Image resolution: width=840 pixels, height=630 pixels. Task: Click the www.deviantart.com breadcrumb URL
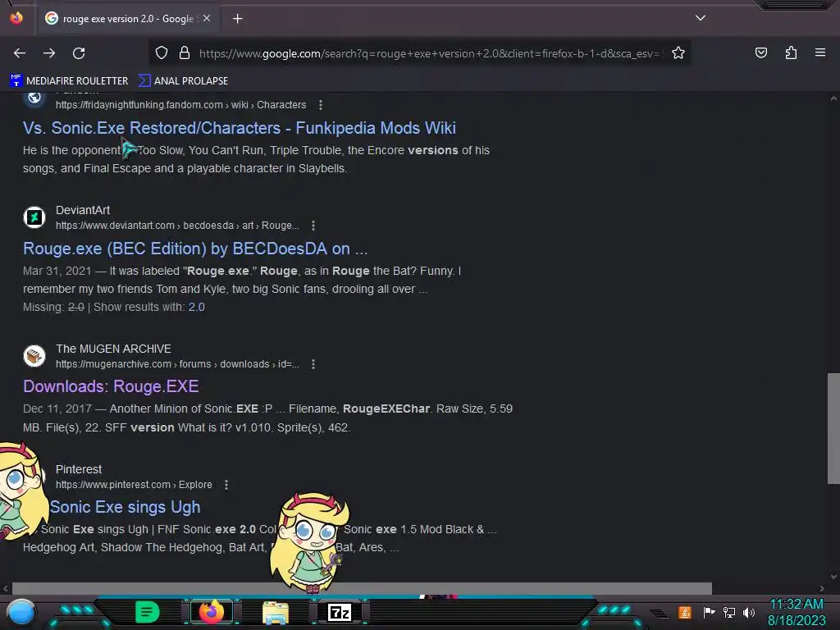pyautogui.click(x=177, y=226)
